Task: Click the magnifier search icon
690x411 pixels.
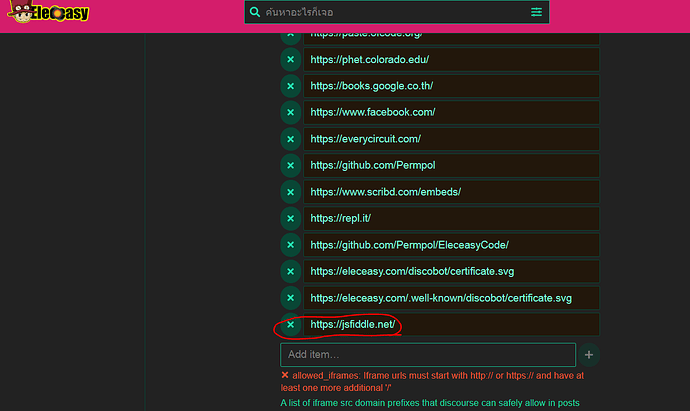Action: coord(255,12)
